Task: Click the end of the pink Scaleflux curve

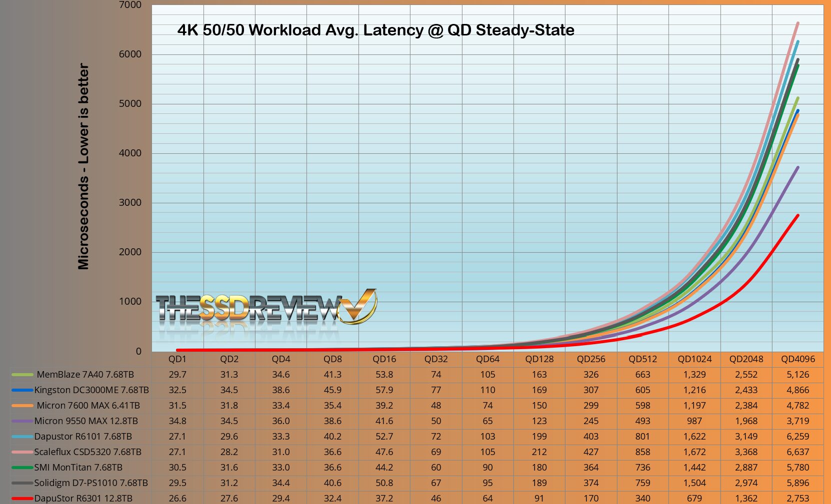Action: (x=797, y=23)
